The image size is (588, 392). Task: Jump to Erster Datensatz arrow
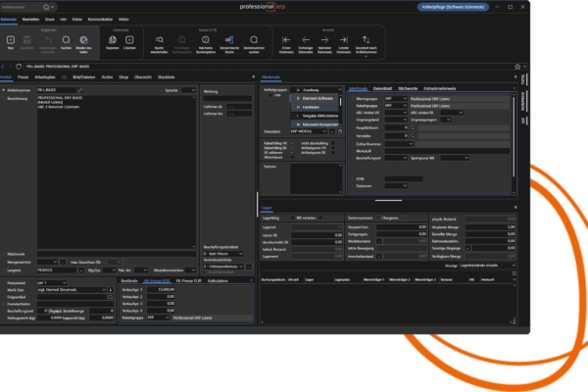pos(286,40)
